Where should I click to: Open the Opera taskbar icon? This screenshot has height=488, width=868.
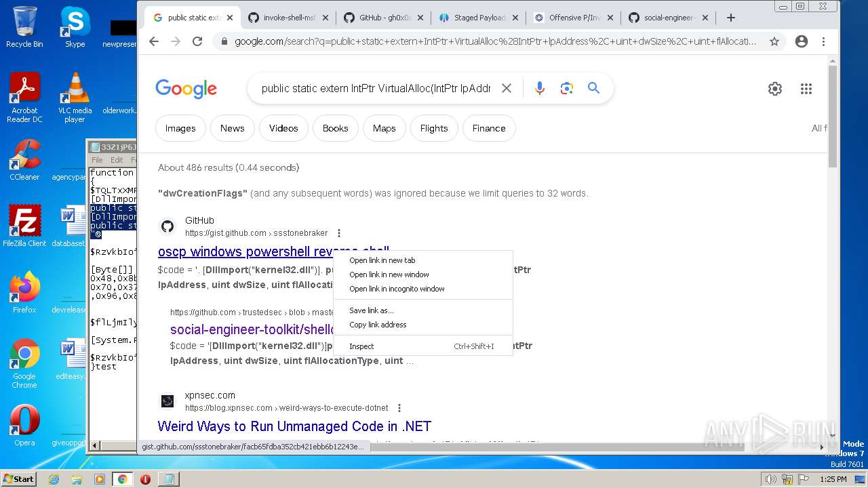[145, 479]
